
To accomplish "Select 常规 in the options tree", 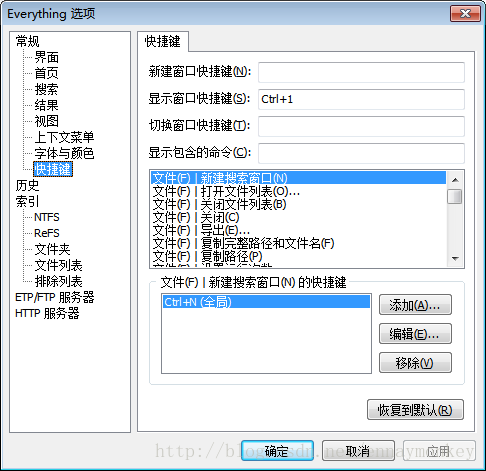I will pyautogui.click(x=27, y=42).
